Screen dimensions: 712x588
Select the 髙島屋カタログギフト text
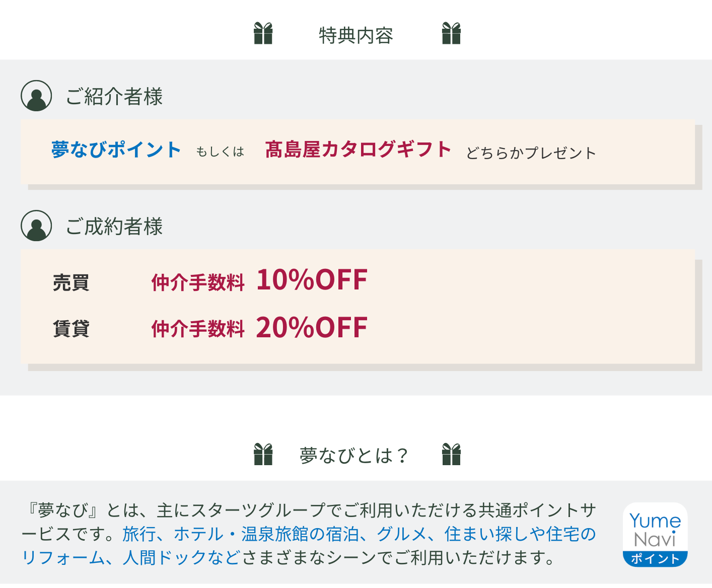[358, 149]
